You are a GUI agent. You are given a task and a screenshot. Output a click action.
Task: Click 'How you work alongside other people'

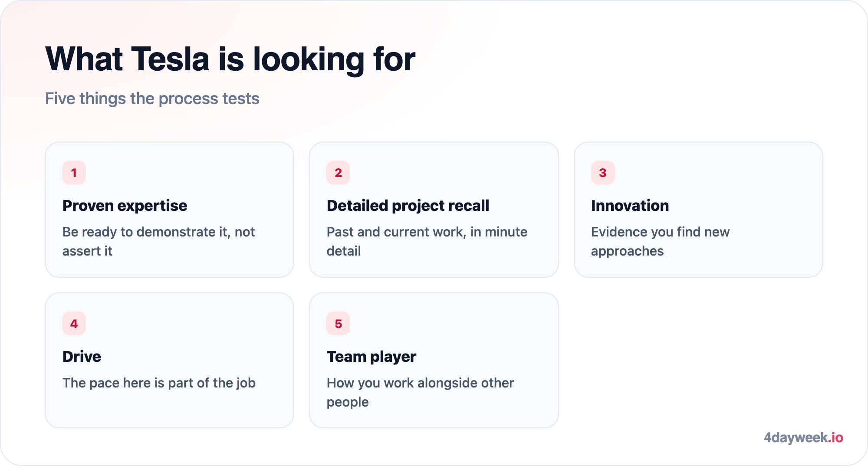pos(420,392)
